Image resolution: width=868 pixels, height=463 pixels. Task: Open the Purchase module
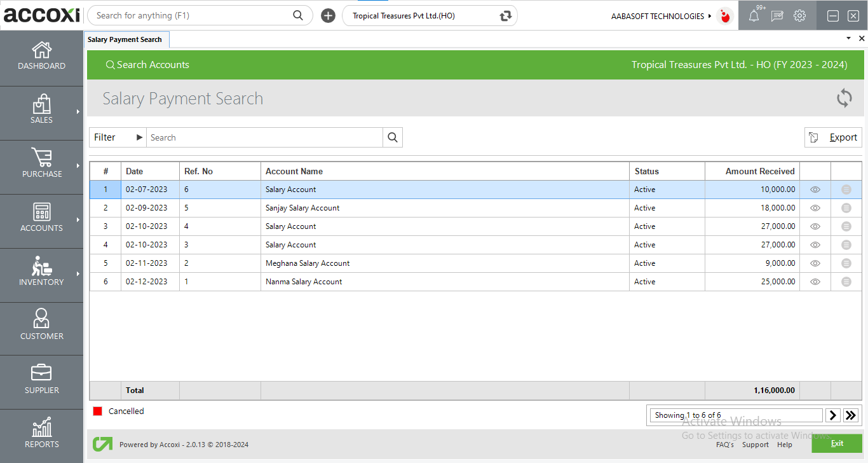pos(41,165)
